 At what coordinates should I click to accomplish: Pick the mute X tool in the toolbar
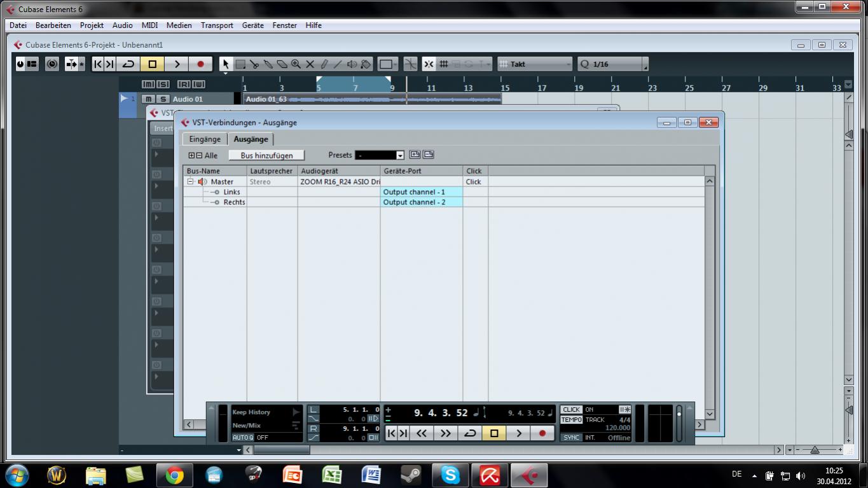pyautogui.click(x=310, y=64)
